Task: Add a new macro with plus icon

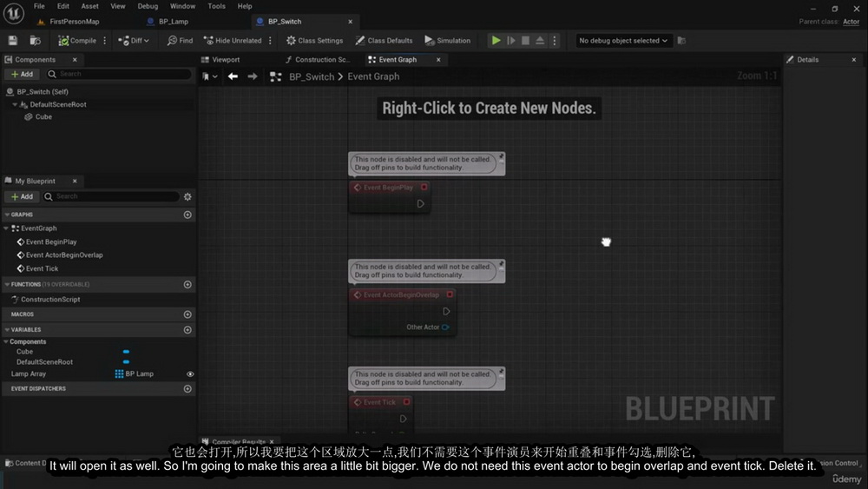Action: pos(187,314)
